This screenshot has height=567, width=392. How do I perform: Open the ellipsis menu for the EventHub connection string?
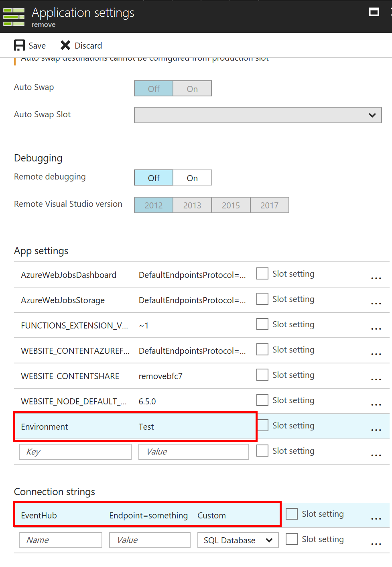coord(376,518)
